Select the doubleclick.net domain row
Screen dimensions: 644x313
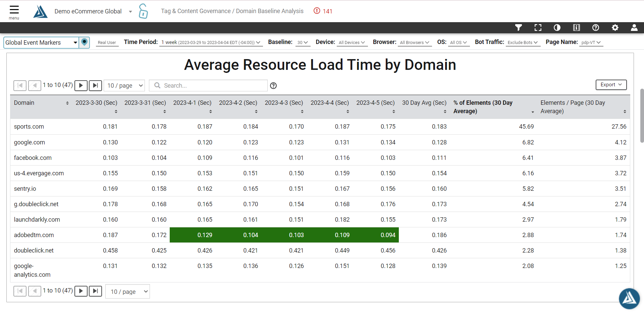[x=320, y=251]
